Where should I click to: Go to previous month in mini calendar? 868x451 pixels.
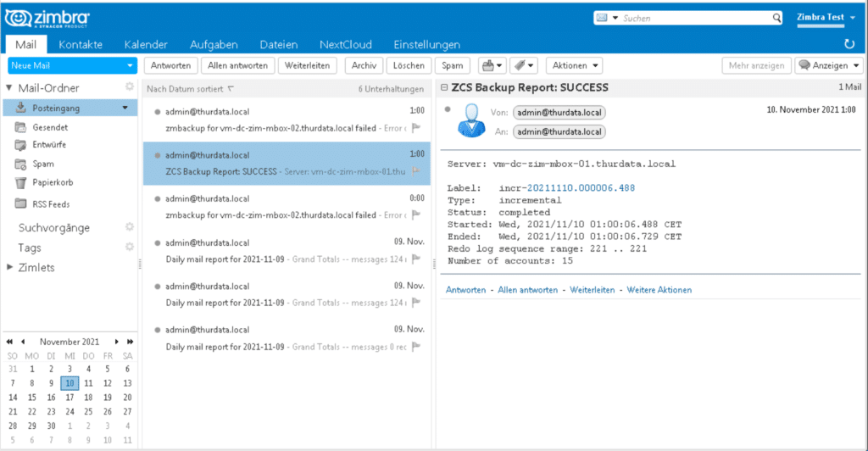(x=23, y=342)
